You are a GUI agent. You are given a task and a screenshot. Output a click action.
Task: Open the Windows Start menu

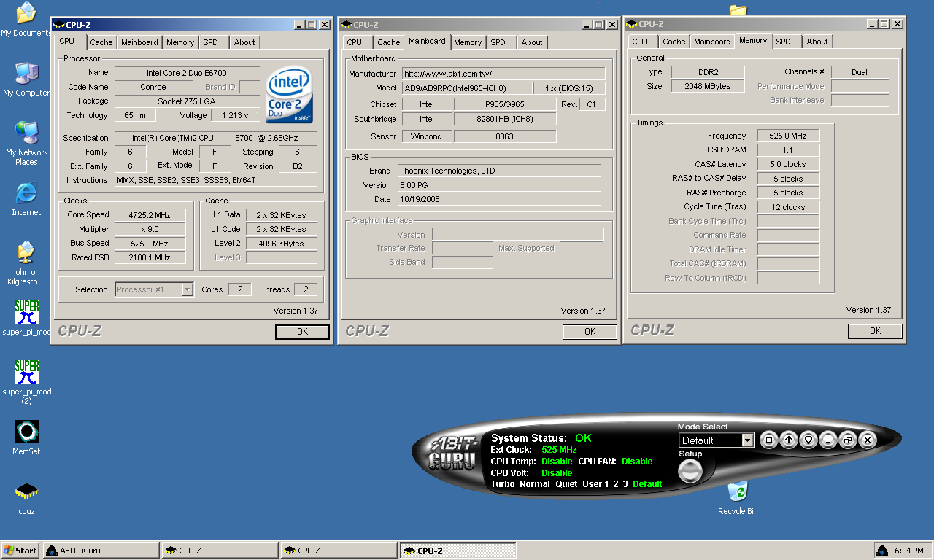[20, 551]
